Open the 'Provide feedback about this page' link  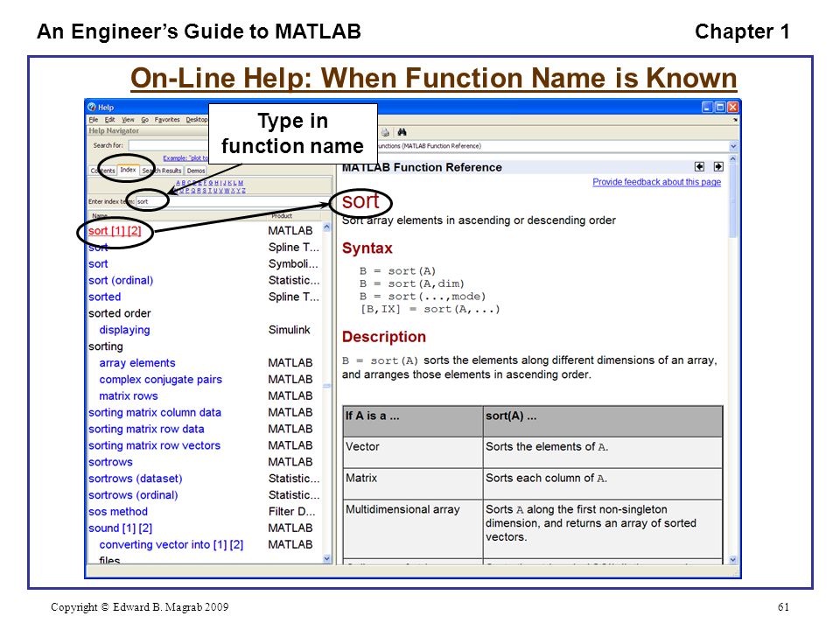(657, 182)
